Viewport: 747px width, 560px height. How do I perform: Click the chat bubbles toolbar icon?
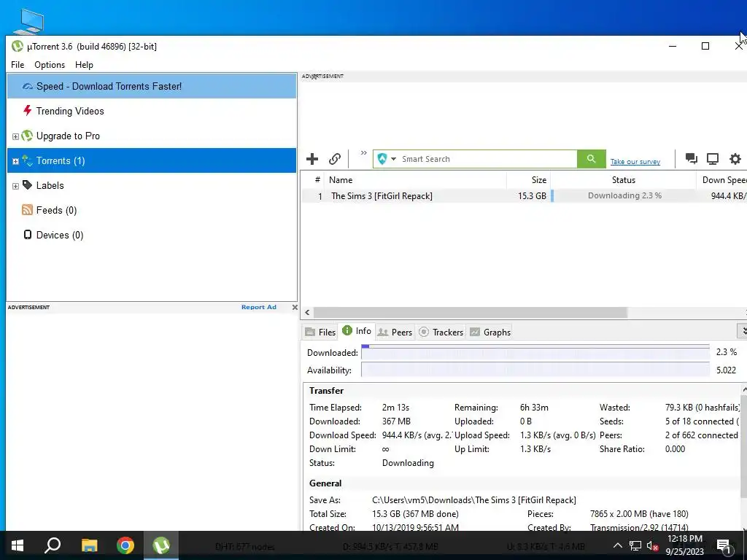click(692, 158)
